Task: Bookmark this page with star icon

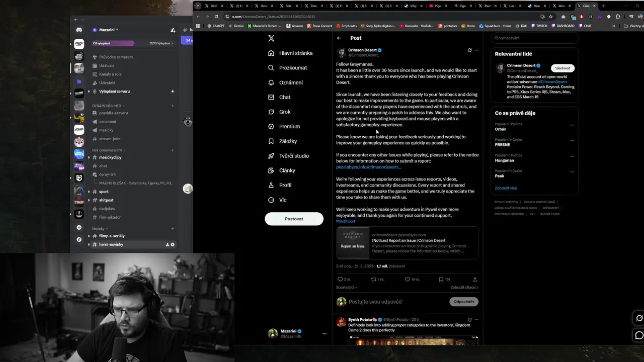Action: pos(551,17)
